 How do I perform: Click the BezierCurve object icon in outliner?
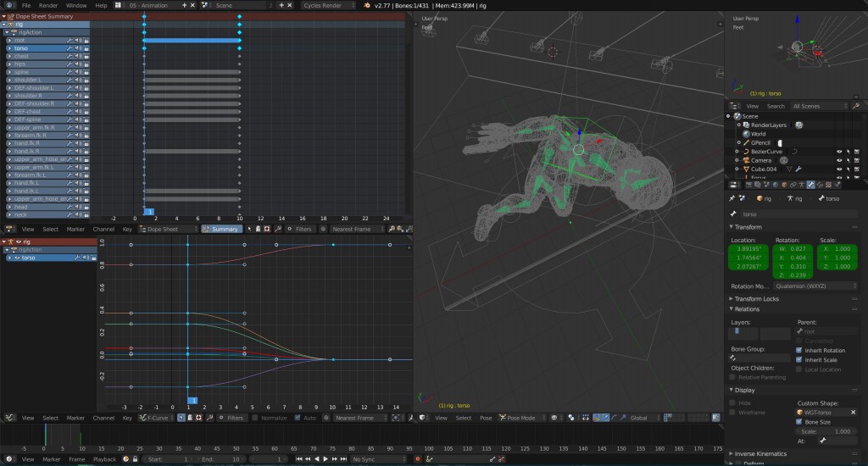pos(745,152)
